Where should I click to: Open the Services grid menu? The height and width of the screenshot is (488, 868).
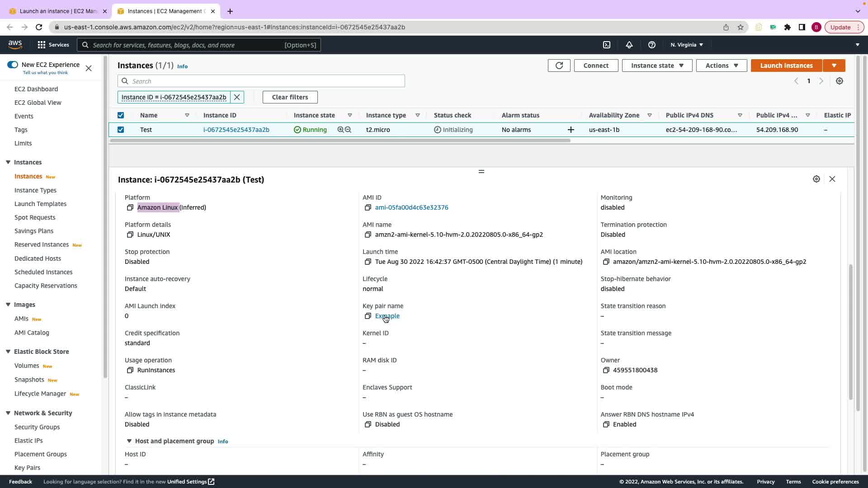(42, 45)
